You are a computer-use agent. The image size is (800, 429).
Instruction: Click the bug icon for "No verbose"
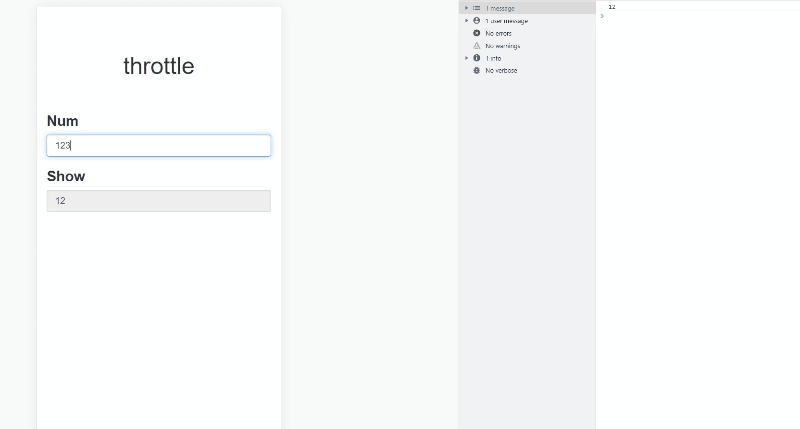click(477, 71)
